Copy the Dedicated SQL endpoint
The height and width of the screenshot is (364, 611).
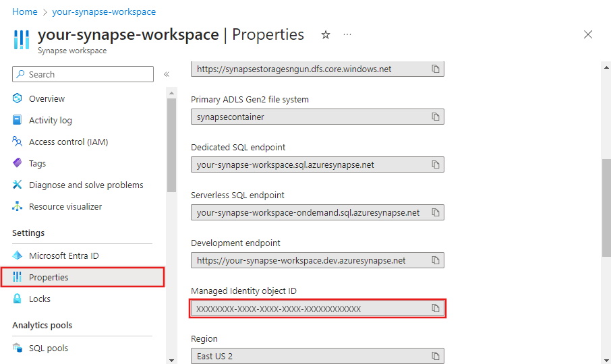tap(436, 165)
